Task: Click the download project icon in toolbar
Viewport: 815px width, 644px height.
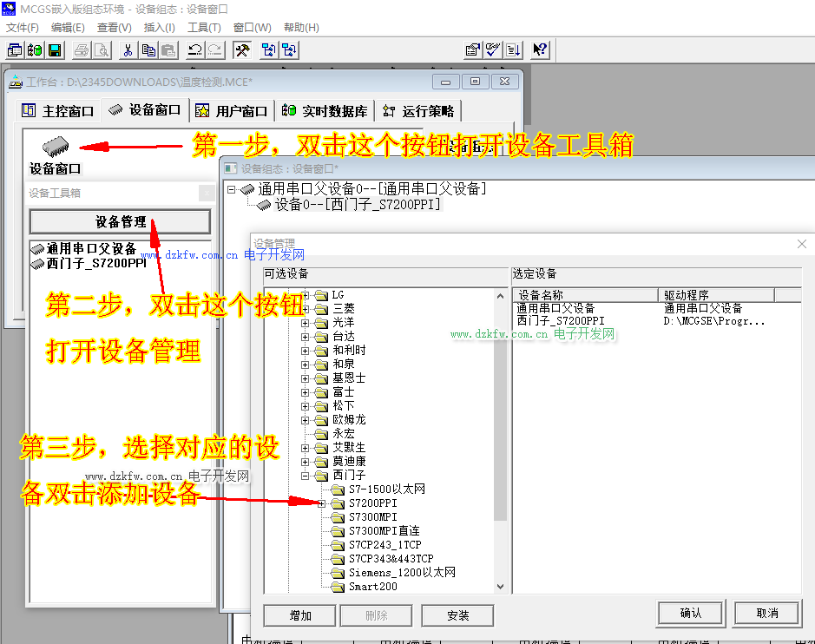Action: [513, 50]
